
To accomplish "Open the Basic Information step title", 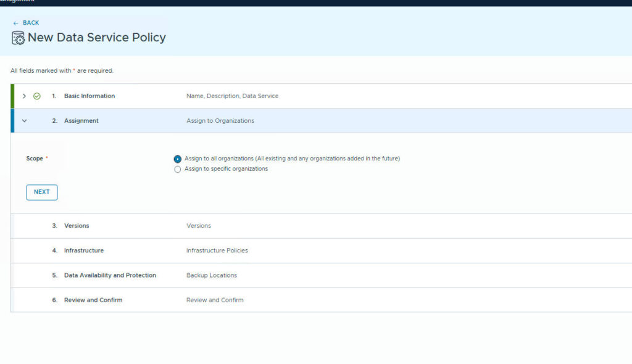I will coord(89,96).
